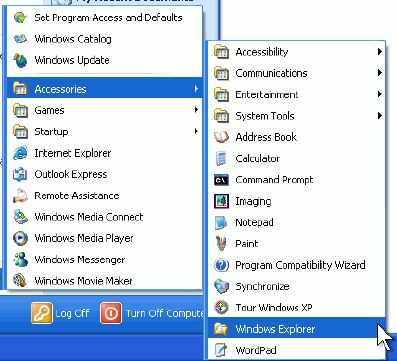Screen dimensions: 397x361
Task: Click the Program Compatibility Wizard label
Action: (300, 265)
